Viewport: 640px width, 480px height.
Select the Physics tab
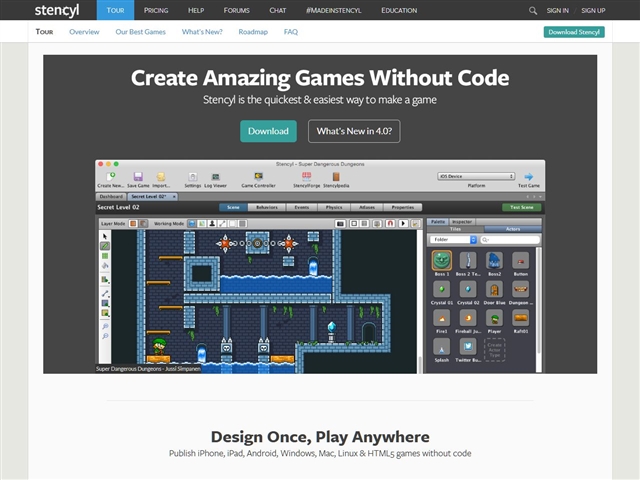click(334, 207)
